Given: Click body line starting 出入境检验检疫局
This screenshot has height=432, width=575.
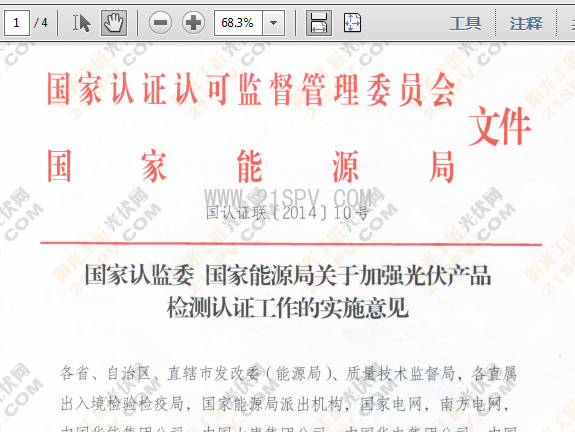Looking at the screenshot, I should click(285, 404).
